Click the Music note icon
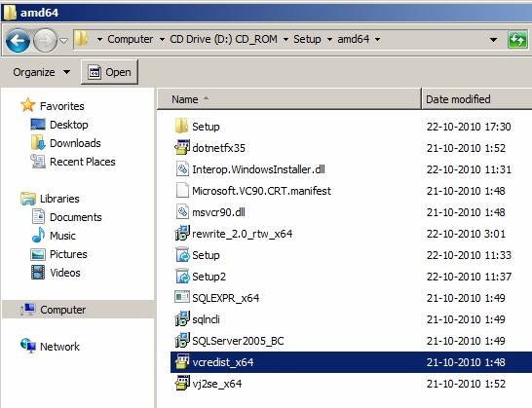This screenshot has height=408, width=532. (x=38, y=235)
